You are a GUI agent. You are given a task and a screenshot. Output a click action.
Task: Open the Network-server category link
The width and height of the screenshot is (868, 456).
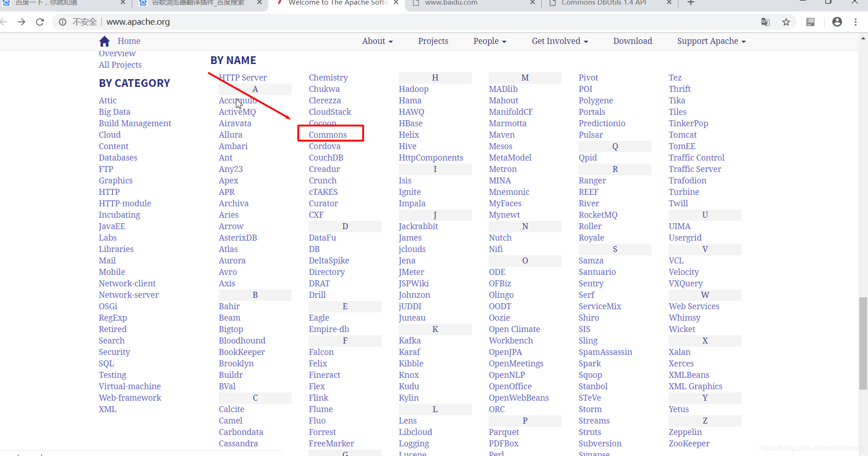(129, 295)
